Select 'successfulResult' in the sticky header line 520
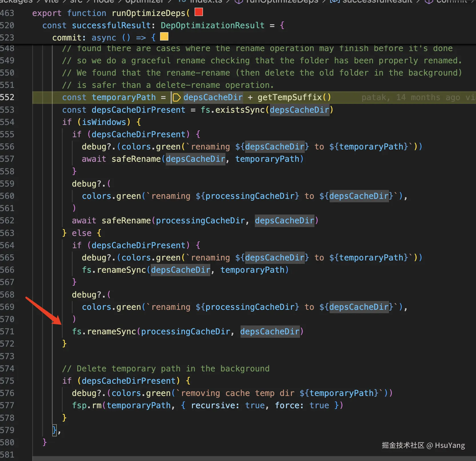This screenshot has width=476, height=461. [x=111, y=25]
